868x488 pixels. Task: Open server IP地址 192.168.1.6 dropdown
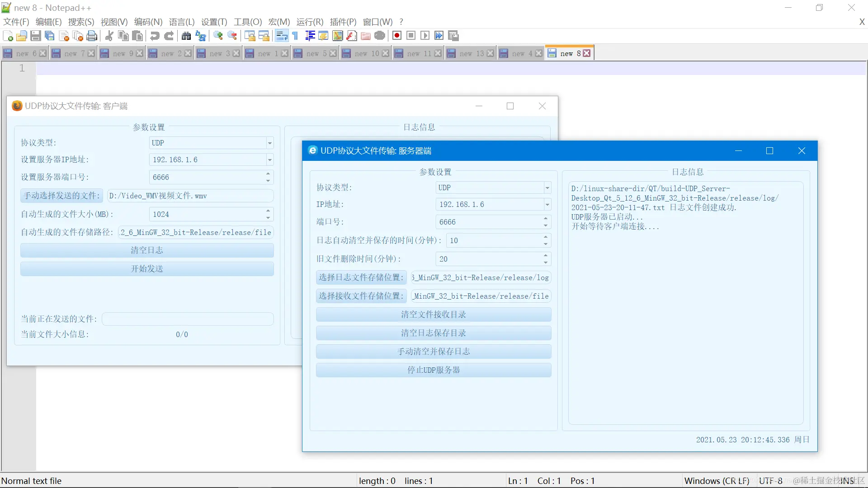pyautogui.click(x=547, y=205)
